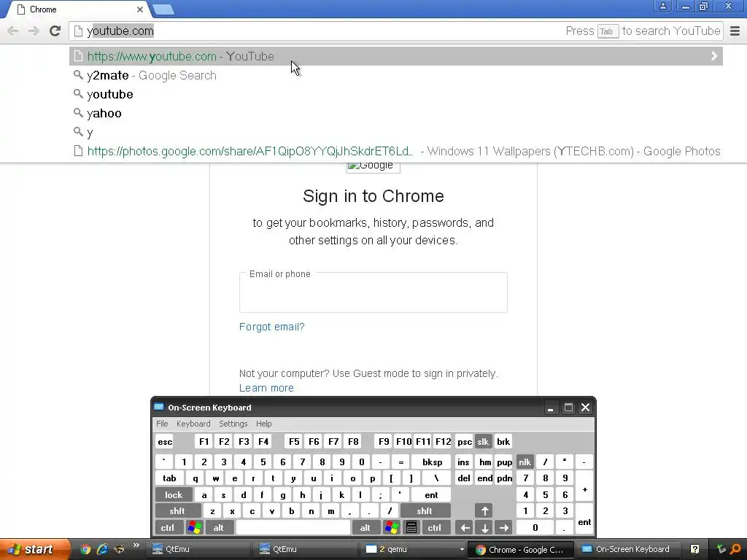747x560 pixels.
Task: Launch Internet Explorer from quick launch
Action: (x=102, y=550)
